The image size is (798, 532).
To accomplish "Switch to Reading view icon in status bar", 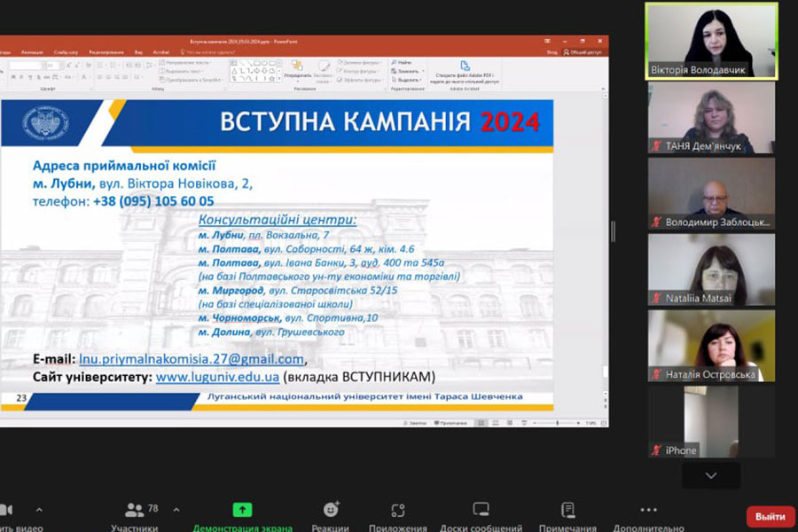I will pos(510,423).
